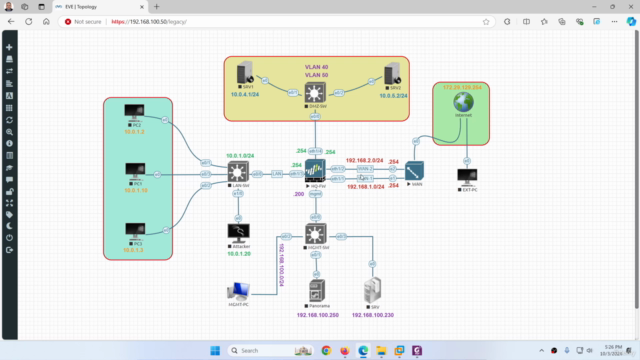Screen dimensions: 640x360
Task: Show hidden system tray icons chevron
Action: tap(542, 351)
